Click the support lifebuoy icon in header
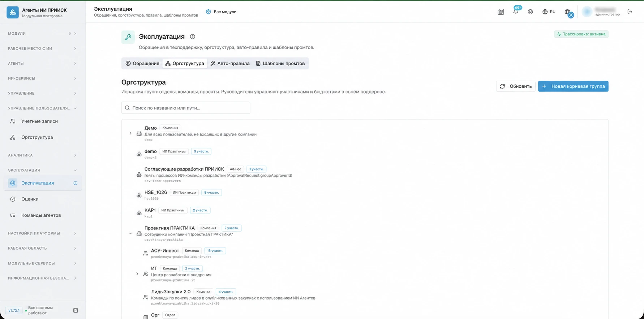Screen dimensions: 644x319 [x=530, y=12]
